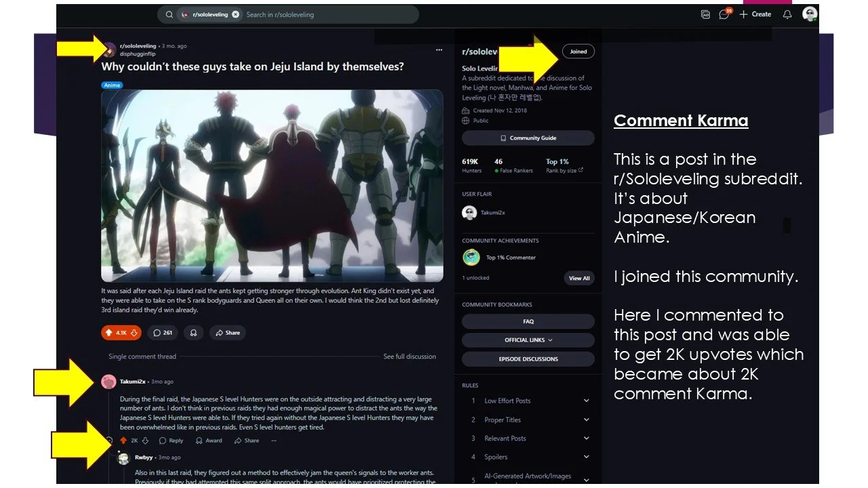Open the user profile avatar menu
This screenshot has width=868, height=488.
point(810,14)
